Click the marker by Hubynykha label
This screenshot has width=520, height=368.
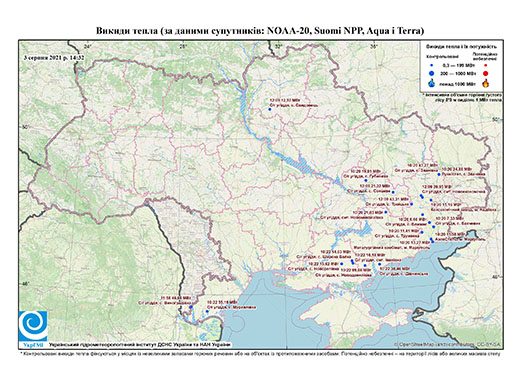click(x=356, y=180)
